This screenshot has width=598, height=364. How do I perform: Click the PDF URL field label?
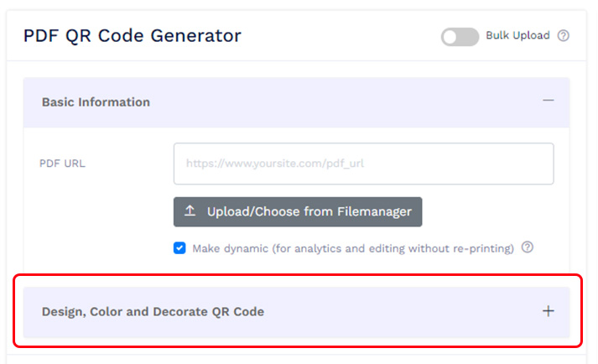click(x=63, y=164)
